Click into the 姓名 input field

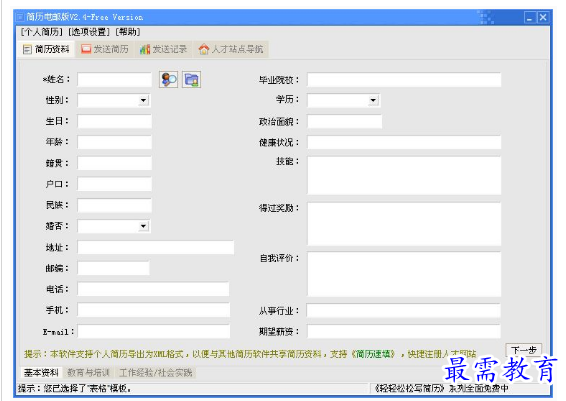click(x=114, y=79)
